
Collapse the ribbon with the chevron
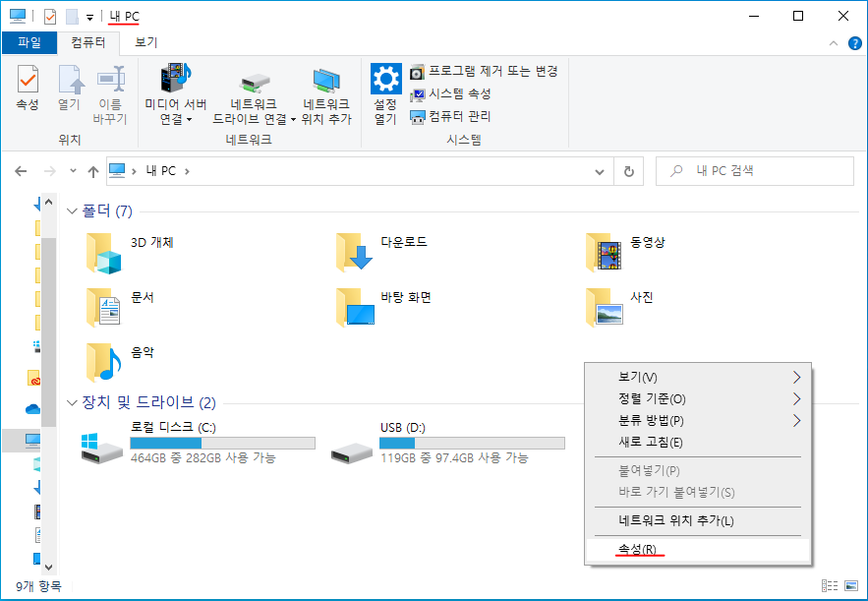834,43
